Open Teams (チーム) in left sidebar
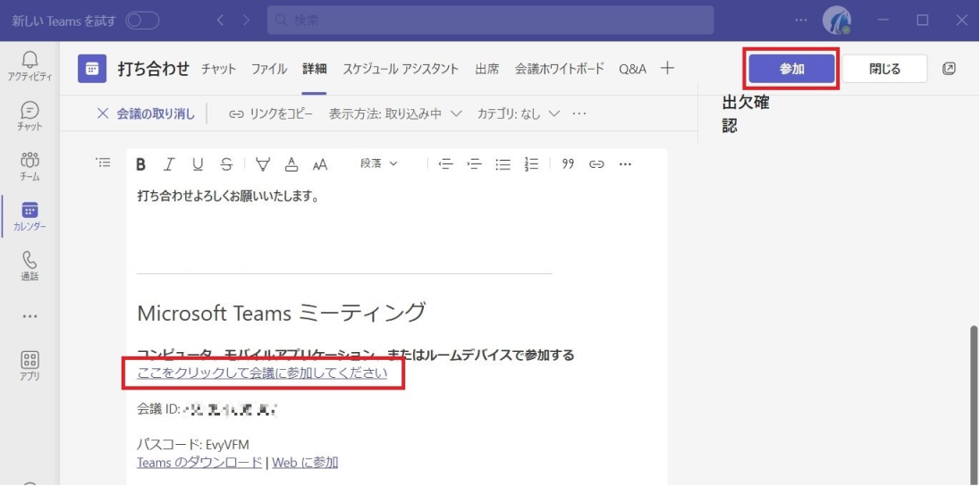Screen dimensions: 980x486 click(30, 166)
